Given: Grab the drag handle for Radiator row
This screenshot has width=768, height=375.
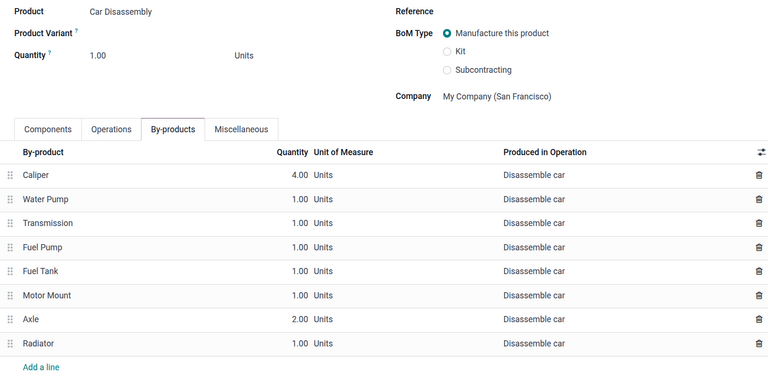Looking at the screenshot, I should pos(10,343).
